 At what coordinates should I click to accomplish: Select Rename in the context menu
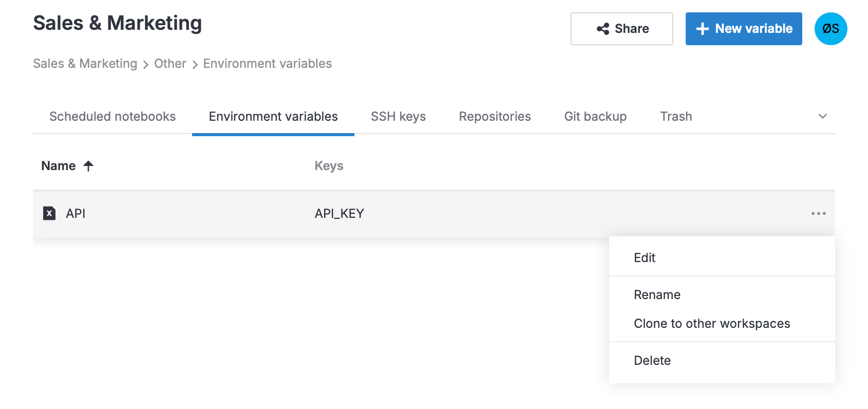coord(657,294)
